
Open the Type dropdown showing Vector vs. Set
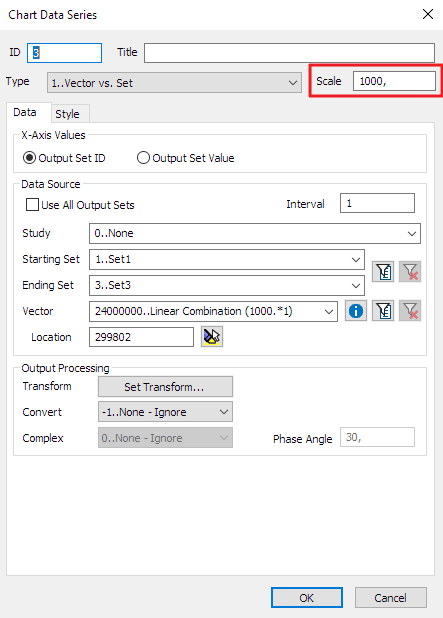tap(174, 83)
